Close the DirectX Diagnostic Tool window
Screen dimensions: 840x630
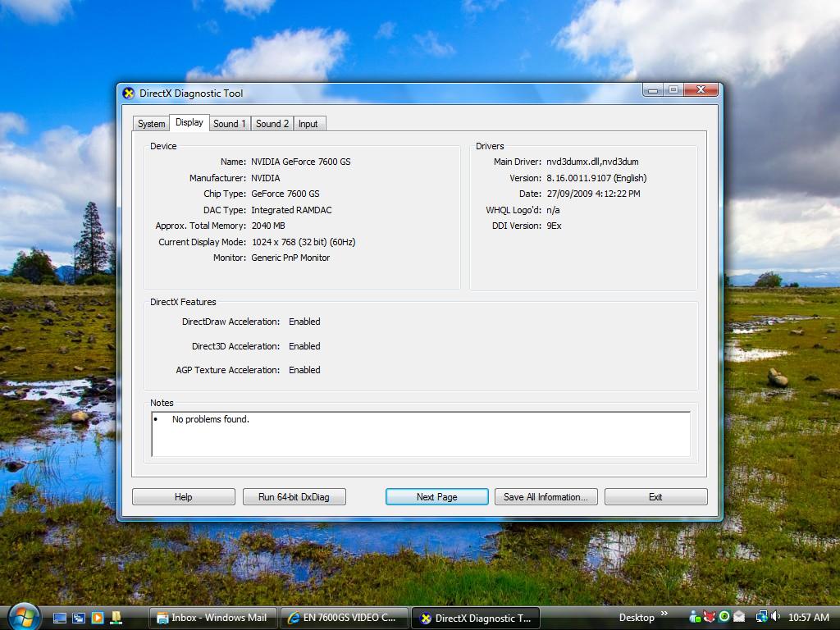point(701,90)
